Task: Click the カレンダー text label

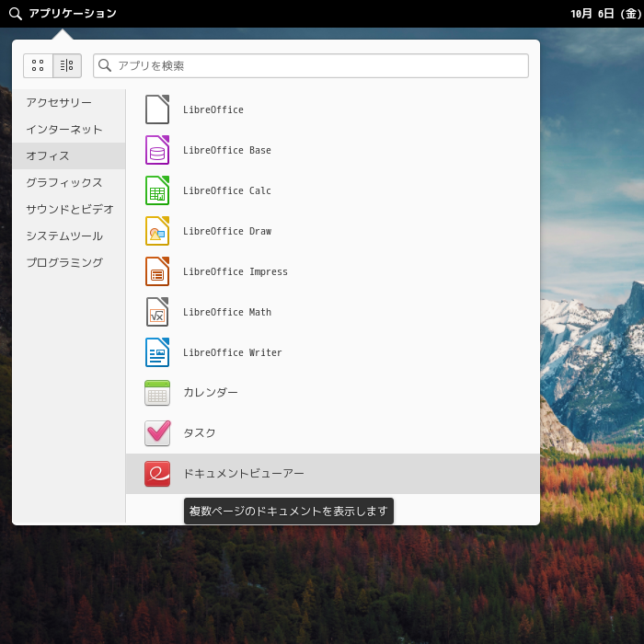Action: tap(211, 393)
